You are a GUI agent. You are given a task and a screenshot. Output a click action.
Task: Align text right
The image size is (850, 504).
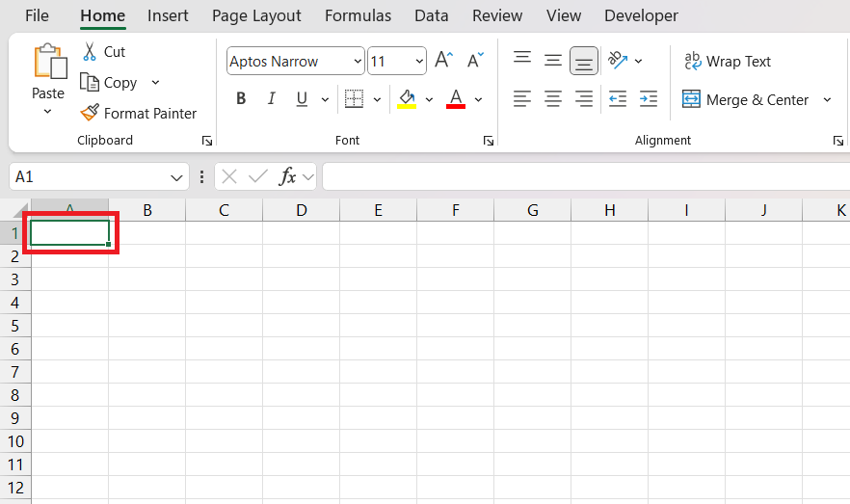584,98
